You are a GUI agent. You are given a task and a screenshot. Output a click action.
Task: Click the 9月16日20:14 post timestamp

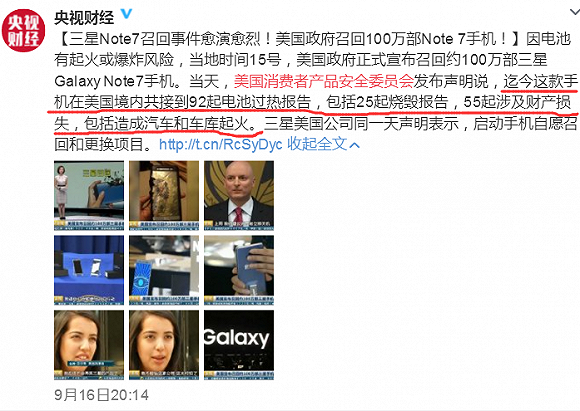pos(101,395)
